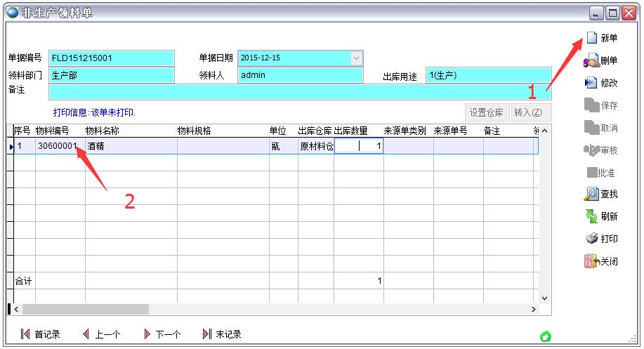This screenshot has width=644, height=349.
Task: Jump to 末记录 (last record)
Action: [x=207, y=334]
